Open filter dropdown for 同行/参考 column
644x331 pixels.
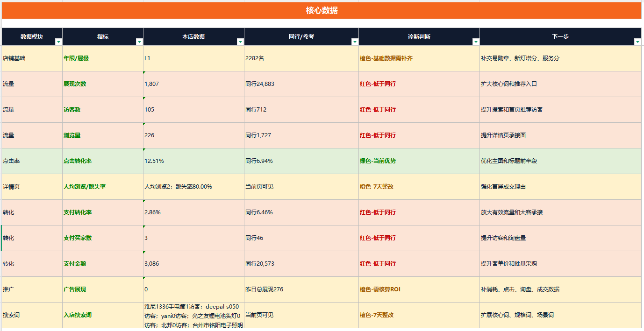[x=355, y=42]
